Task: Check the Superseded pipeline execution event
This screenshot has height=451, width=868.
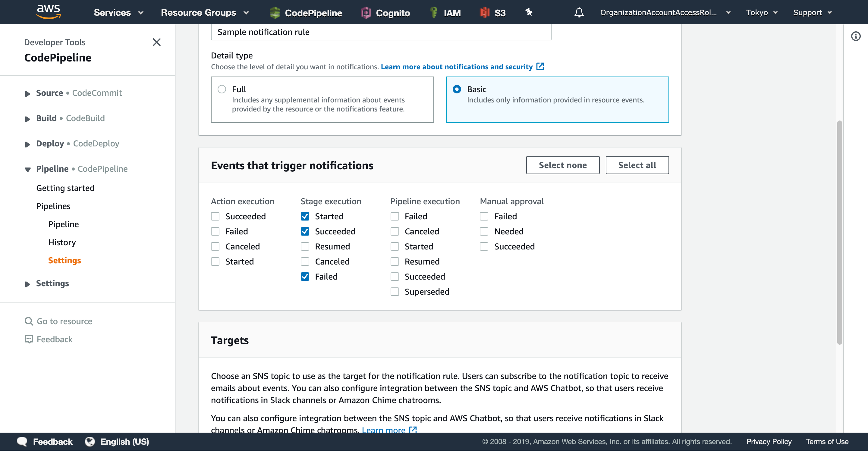Action: tap(394, 291)
